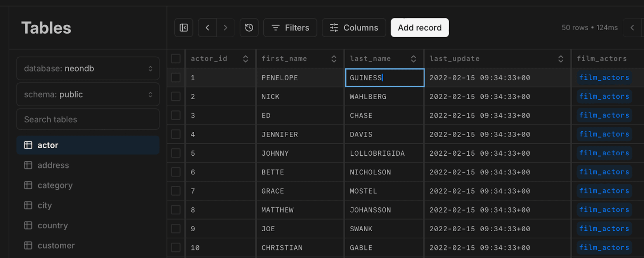Click the Add record button
Viewport: 644px width, 258px height.
click(x=419, y=28)
